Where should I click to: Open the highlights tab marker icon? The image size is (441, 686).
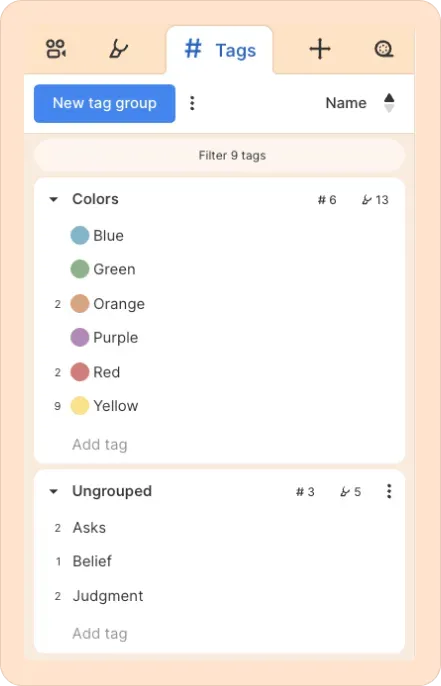pyautogui.click(x=118, y=49)
